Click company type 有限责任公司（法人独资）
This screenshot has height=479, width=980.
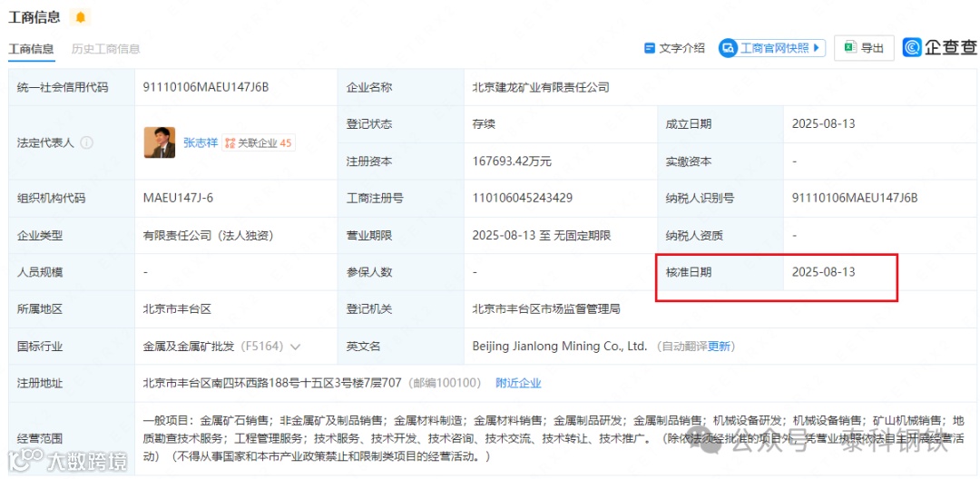(x=209, y=236)
